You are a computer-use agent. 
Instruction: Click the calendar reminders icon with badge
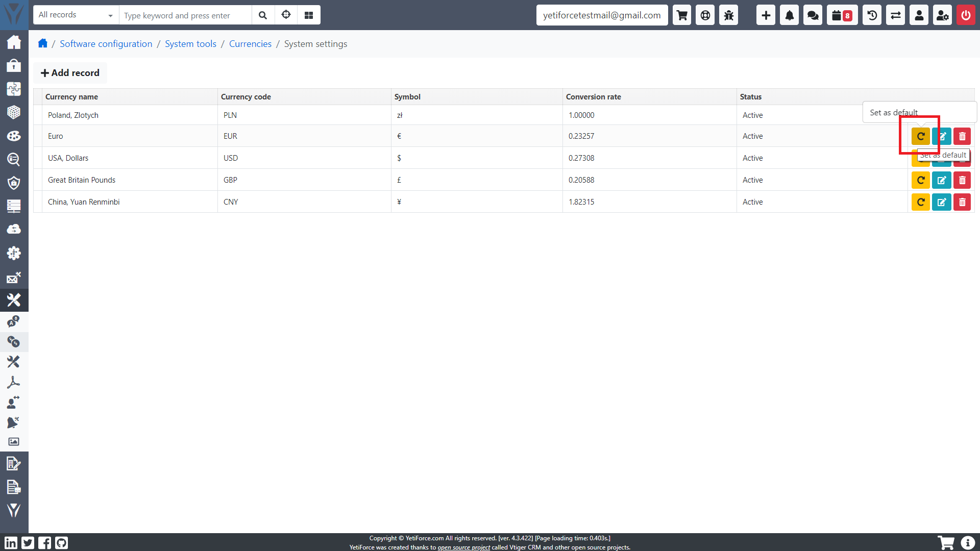pos(842,15)
